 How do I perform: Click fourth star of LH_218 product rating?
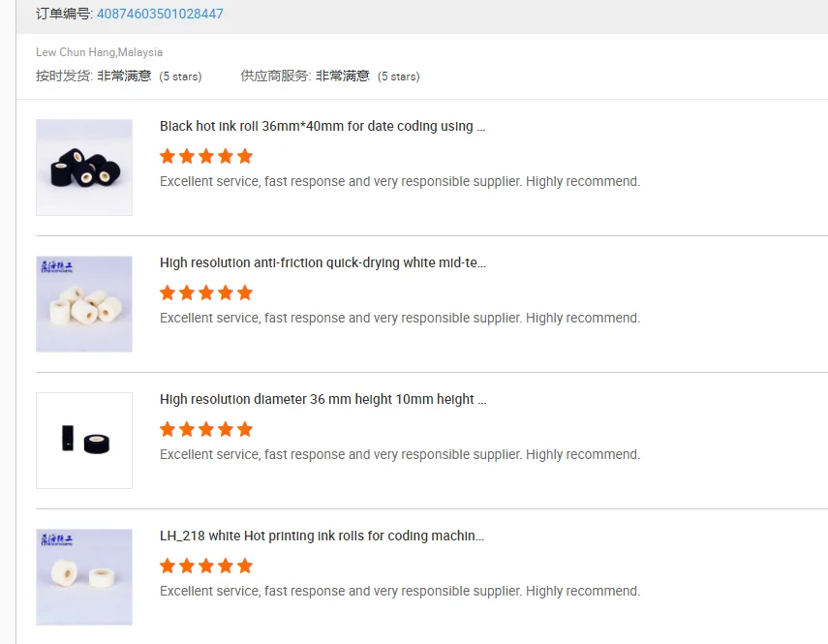tap(226, 566)
